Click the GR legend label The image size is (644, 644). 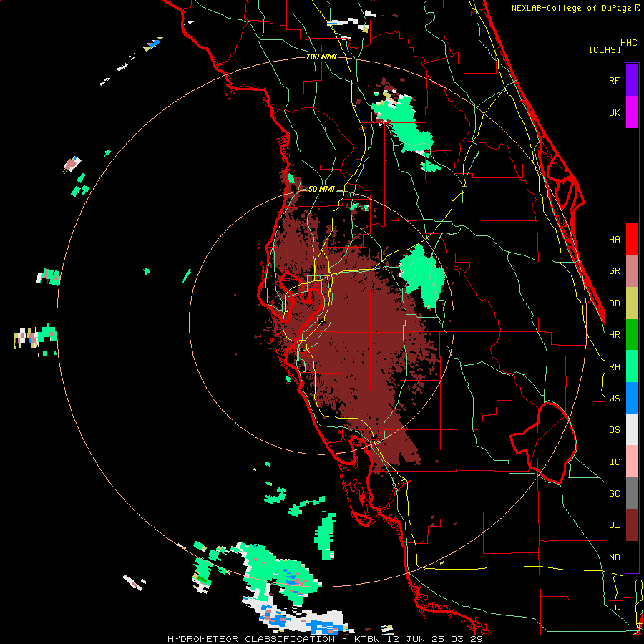(614, 271)
